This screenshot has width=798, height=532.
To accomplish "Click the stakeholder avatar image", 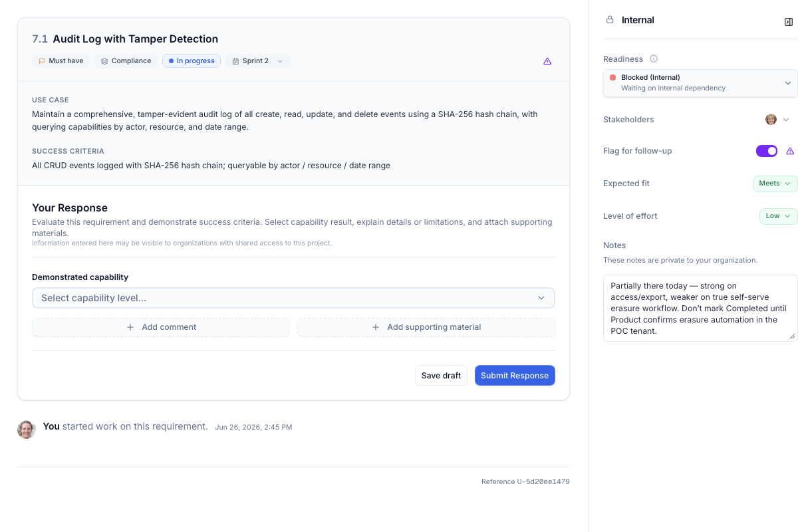I will click(x=771, y=120).
